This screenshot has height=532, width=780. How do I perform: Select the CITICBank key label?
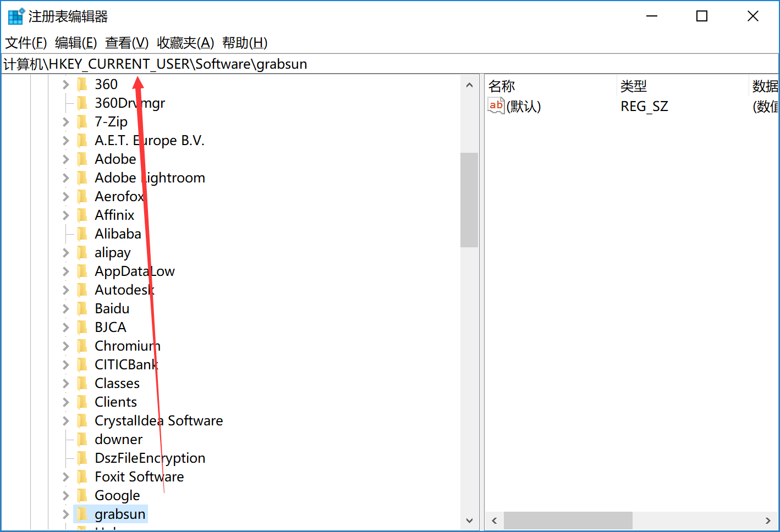[x=127, y=364]
